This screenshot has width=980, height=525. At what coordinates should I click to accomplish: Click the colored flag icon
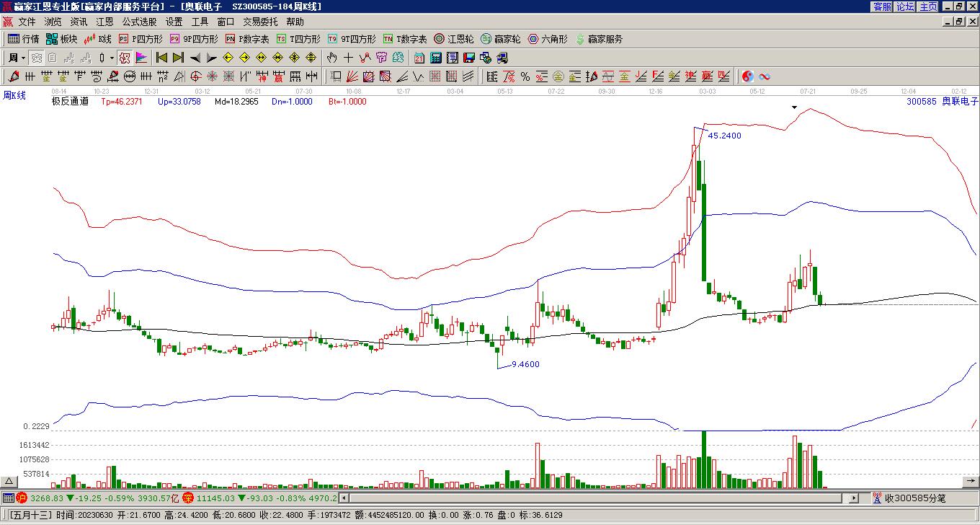(141, 58)
